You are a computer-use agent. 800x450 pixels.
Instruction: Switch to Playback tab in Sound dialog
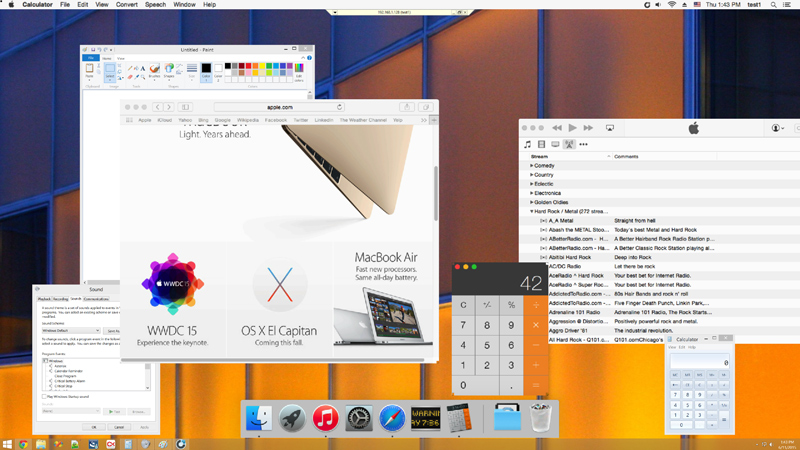[x=44, y=298]
